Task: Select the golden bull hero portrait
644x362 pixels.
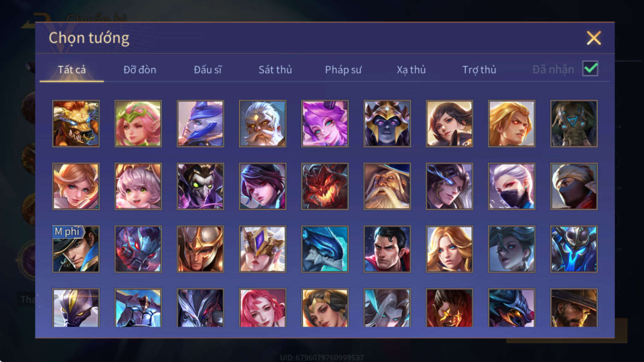Action: click(x=76, y=123)
